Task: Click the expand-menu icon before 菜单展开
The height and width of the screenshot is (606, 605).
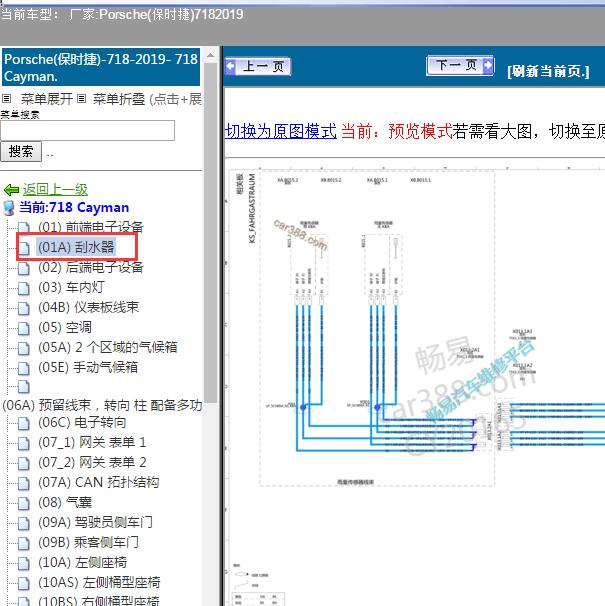Action: [7, 99]
